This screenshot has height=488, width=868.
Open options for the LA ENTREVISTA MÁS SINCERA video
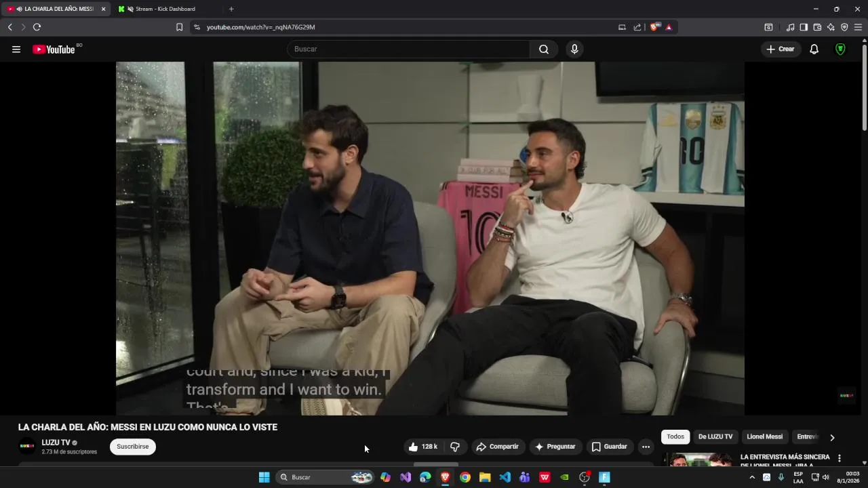point(840,458)
